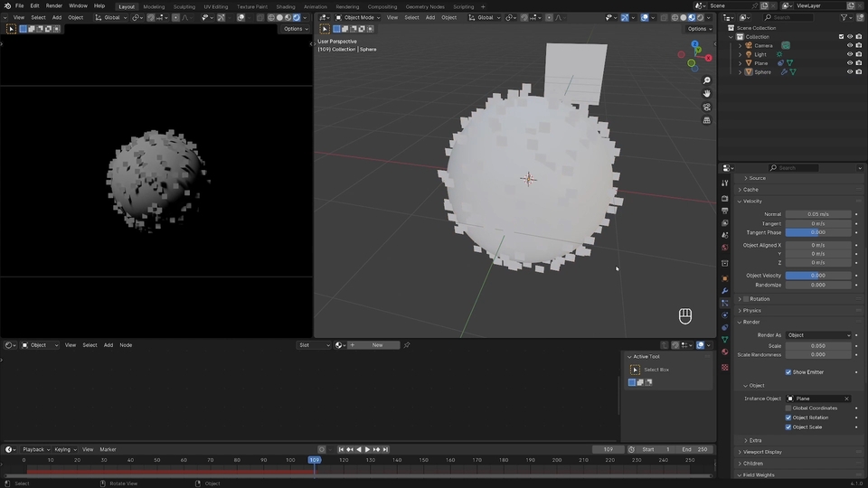Click the play animation button

click(x=367, y=450)
